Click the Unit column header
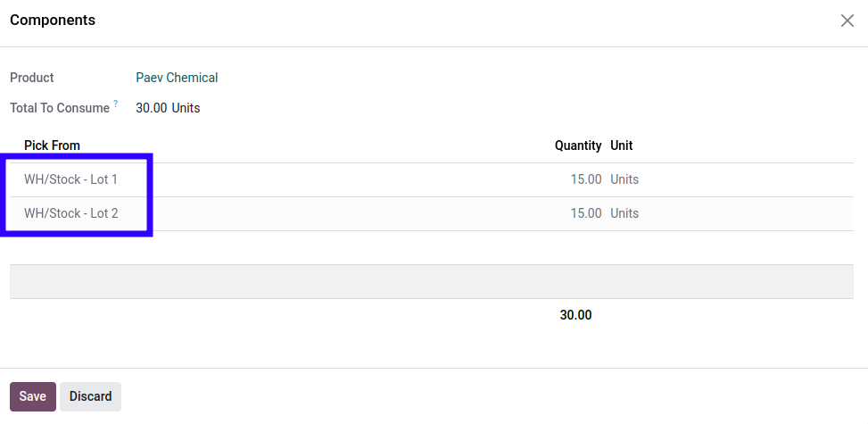The width and height of the screenshot is (868, 424). click(x=622, y=145)
